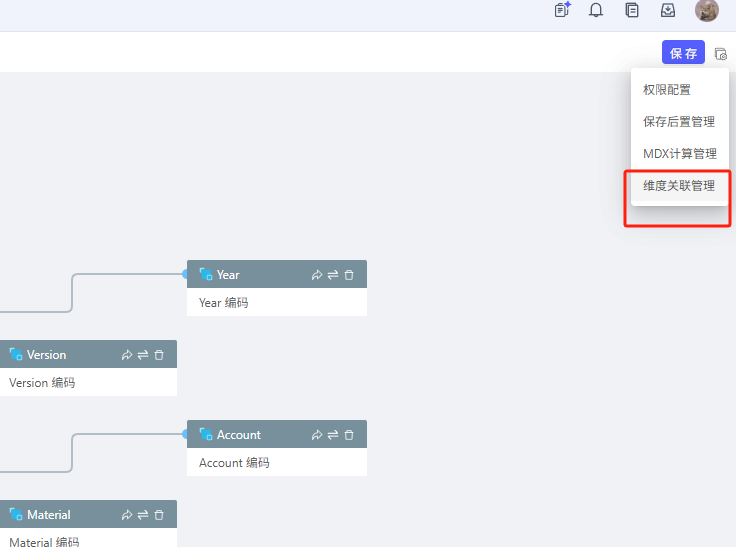Viewport: 736px width, 547px height.
Task: Open MDX计算管理 menu item
Action: click(680, 154)
